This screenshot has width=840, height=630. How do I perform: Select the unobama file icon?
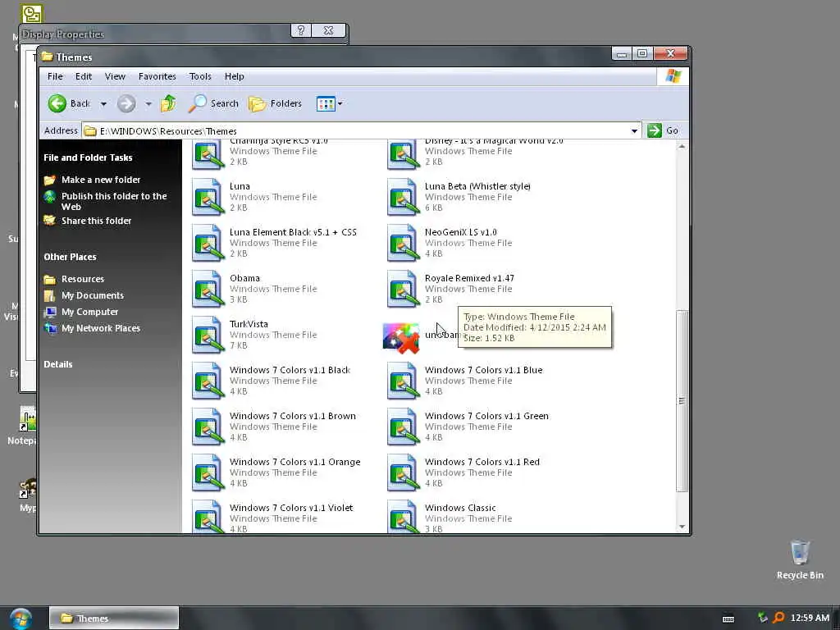coord(401,337)
